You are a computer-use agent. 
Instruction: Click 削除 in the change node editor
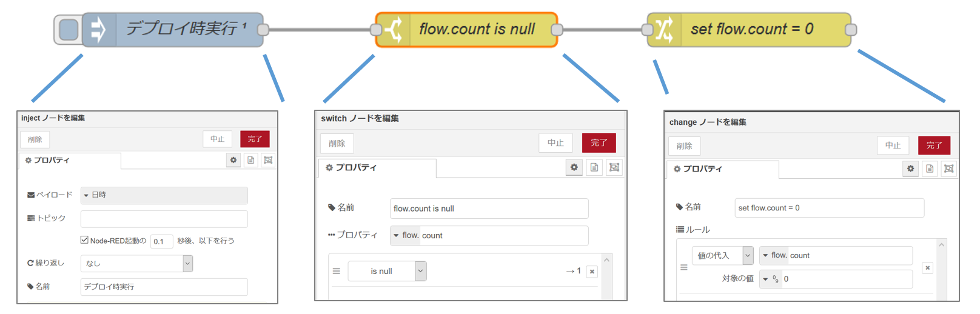click(685, 146)
